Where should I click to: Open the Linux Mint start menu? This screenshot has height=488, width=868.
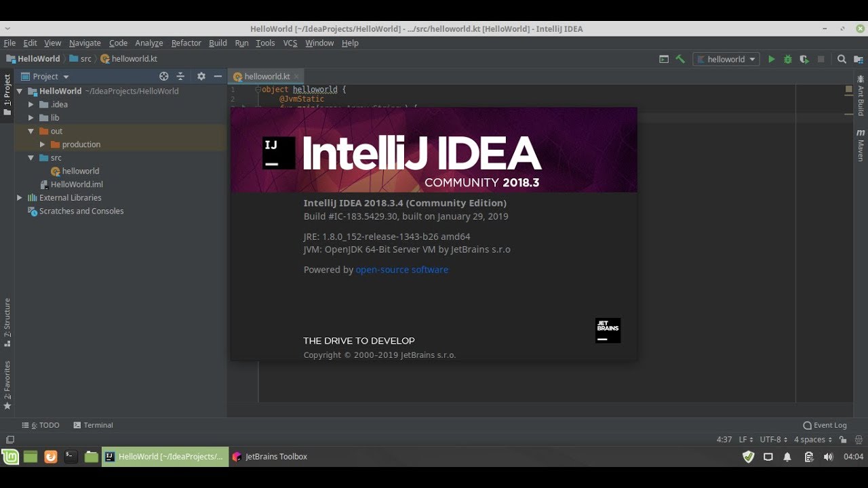point(10,457)
